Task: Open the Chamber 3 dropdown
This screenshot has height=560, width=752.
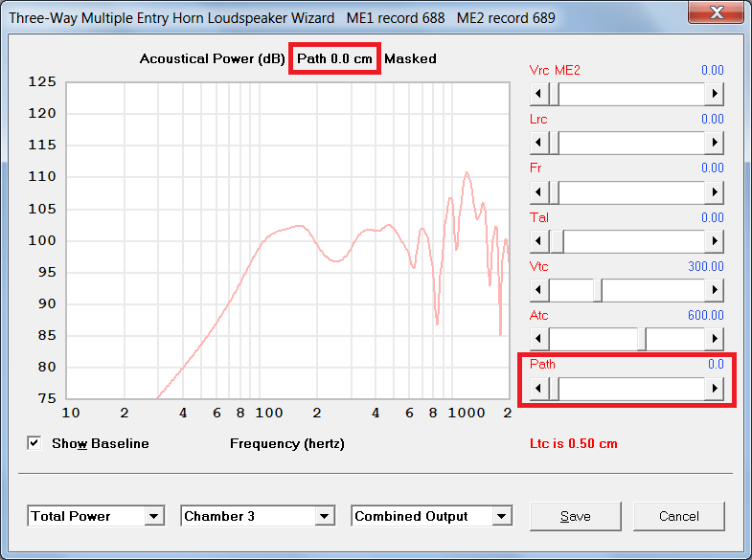Action: [x=324, y=516]
